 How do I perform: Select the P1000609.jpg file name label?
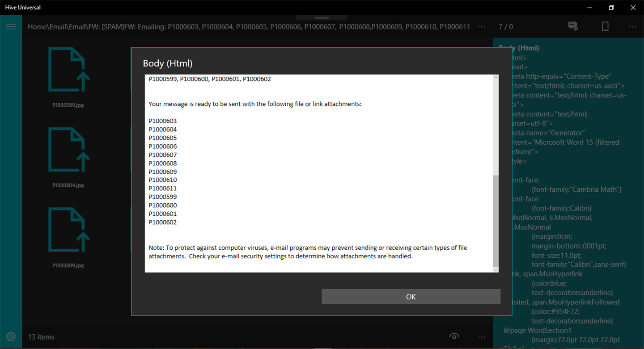[x=68, y=265]
